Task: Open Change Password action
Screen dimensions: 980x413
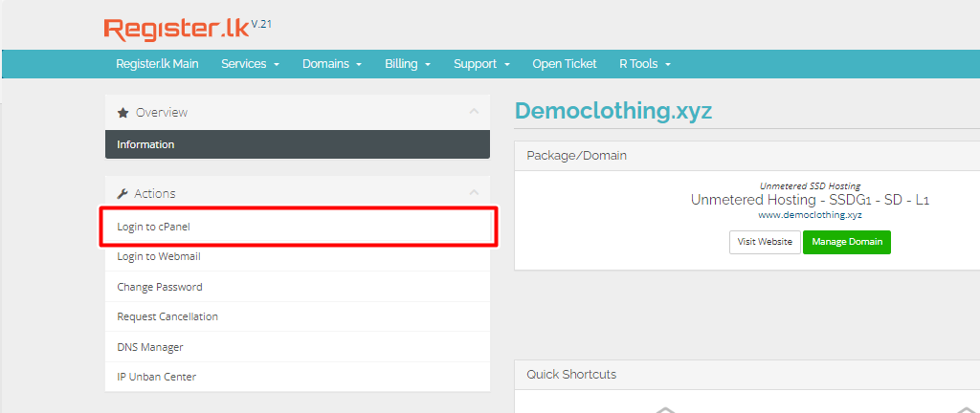Action: [x=298, y=287]
